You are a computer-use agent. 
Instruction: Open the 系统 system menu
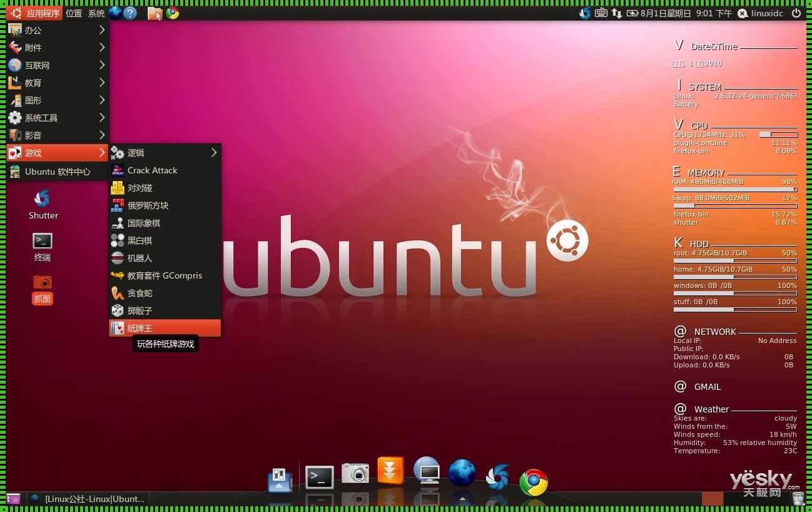(x=96, y=13)
